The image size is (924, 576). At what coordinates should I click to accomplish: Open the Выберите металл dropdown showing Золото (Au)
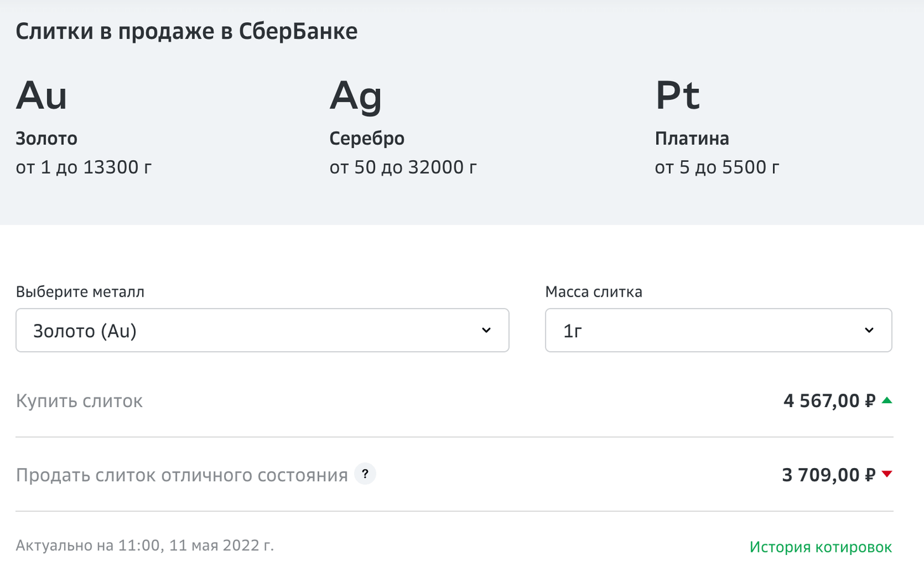pyautogui.click(x=262, y=330)
